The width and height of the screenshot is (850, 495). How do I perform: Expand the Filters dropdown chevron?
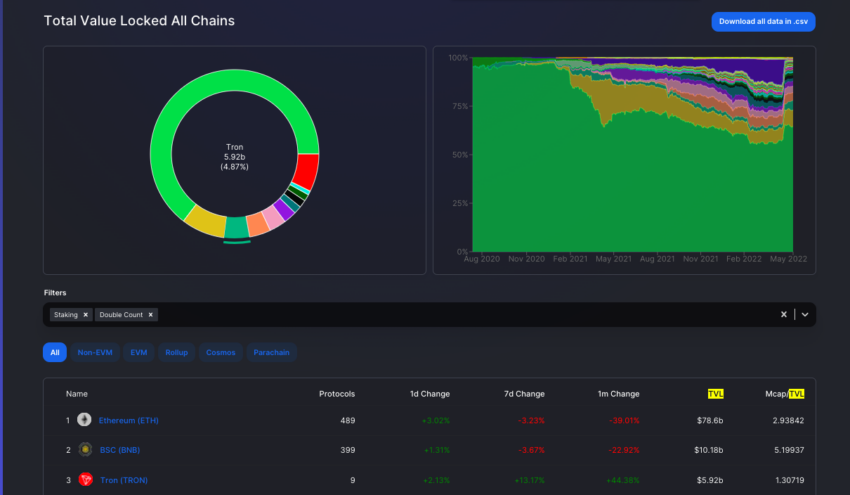tap(805, 314)
